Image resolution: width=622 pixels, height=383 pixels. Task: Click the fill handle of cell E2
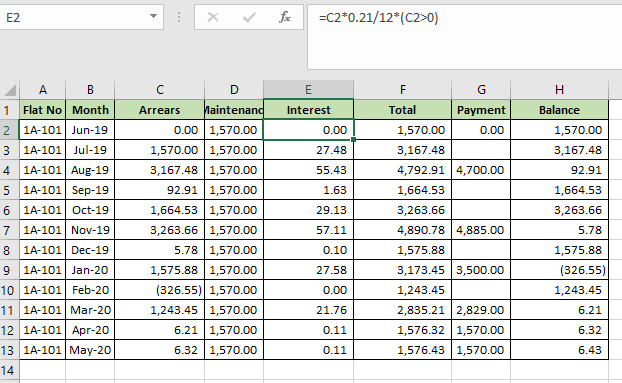pos(353,140)
